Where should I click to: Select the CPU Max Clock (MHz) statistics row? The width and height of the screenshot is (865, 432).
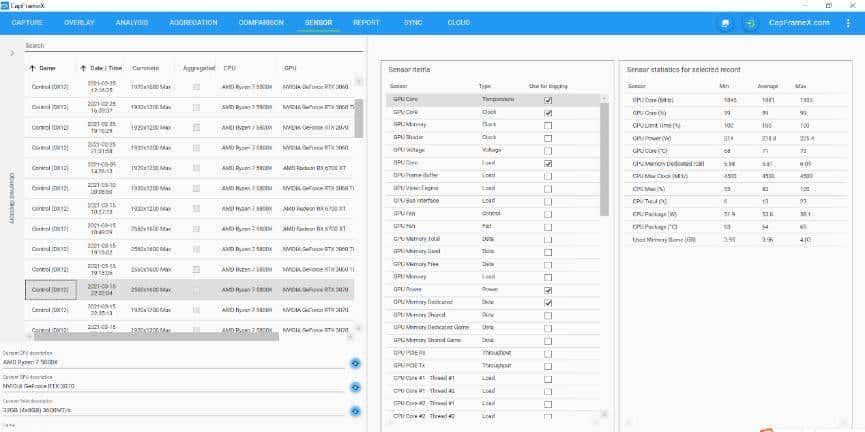click(x=736, y=176)
